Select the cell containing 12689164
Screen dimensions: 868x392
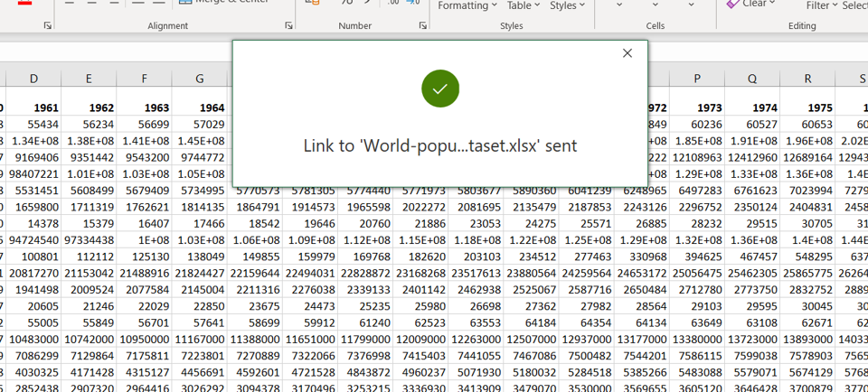pyautogui.click(x=808, y=157)
